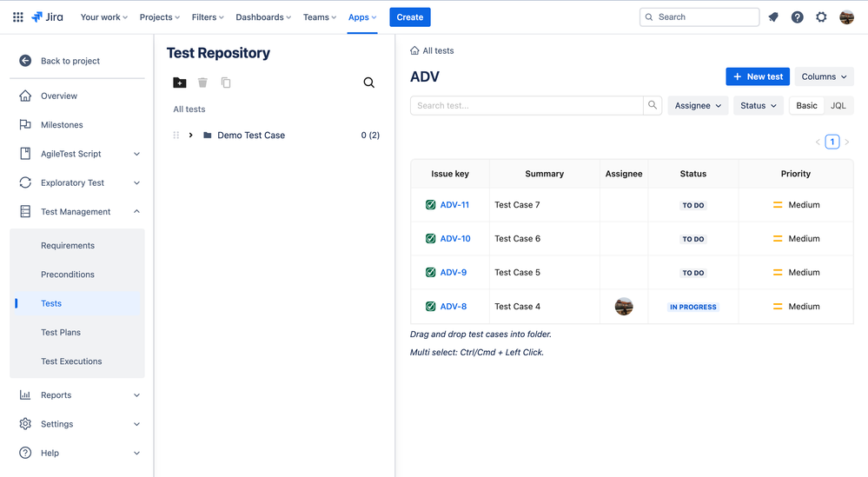
Task: Click the Overview house icon in sidebar
Action: [25, 96]
